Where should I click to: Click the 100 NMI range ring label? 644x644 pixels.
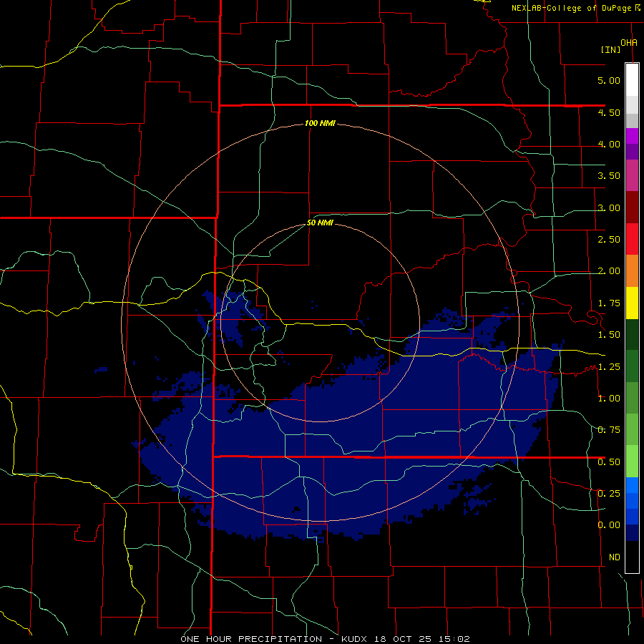point(320,123)
